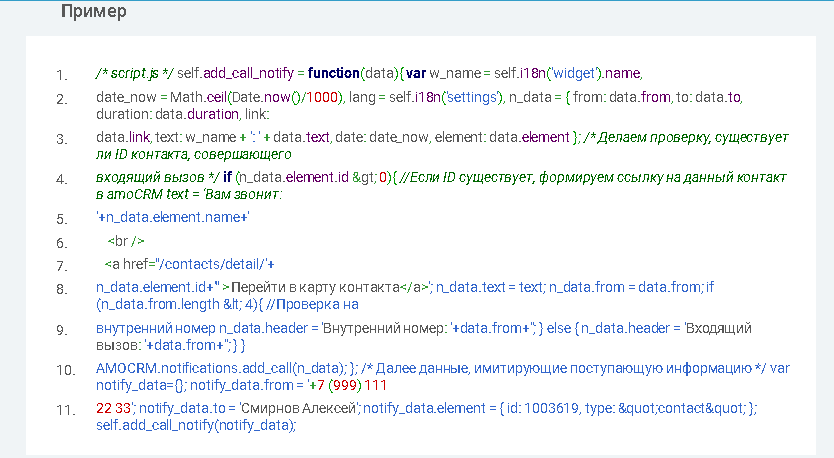Click "self.add_call_notify(notify_data);" on line 11
Viewport: 834px width, 458px height.
[x=196, y=425]
